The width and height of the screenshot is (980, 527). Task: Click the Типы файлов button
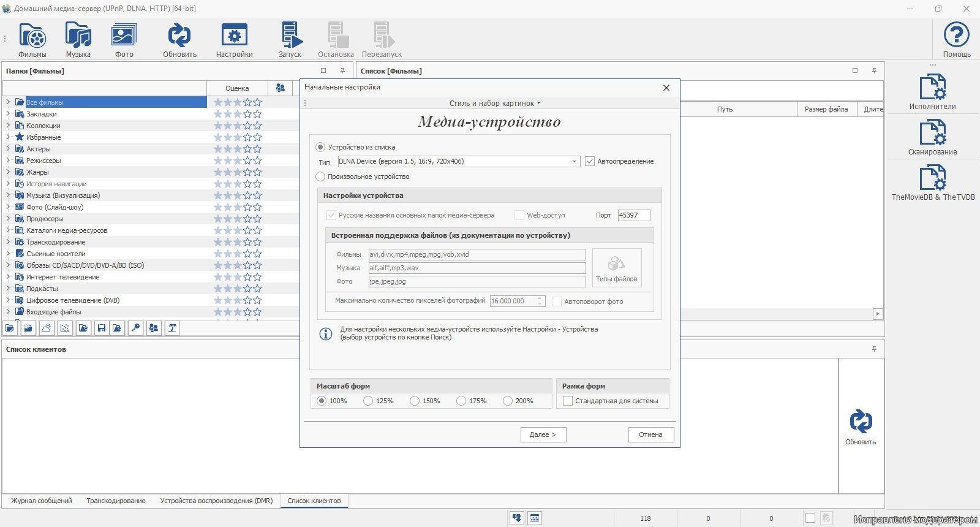(616, 268)
